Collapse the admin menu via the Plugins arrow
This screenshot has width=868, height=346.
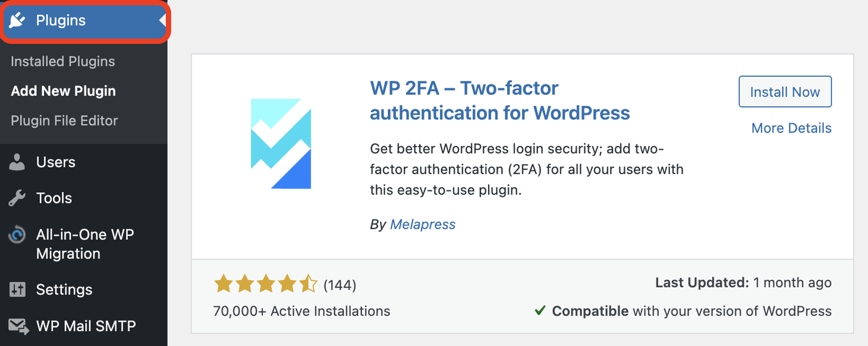[161, 20]
